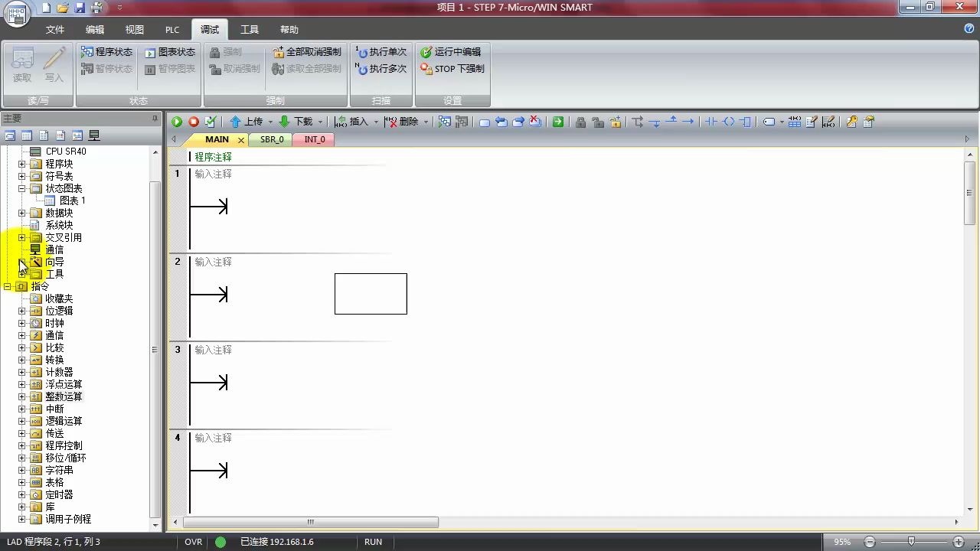
Task: Click the Insert (插入) toolbar button
Action: [x=352, y=122]
